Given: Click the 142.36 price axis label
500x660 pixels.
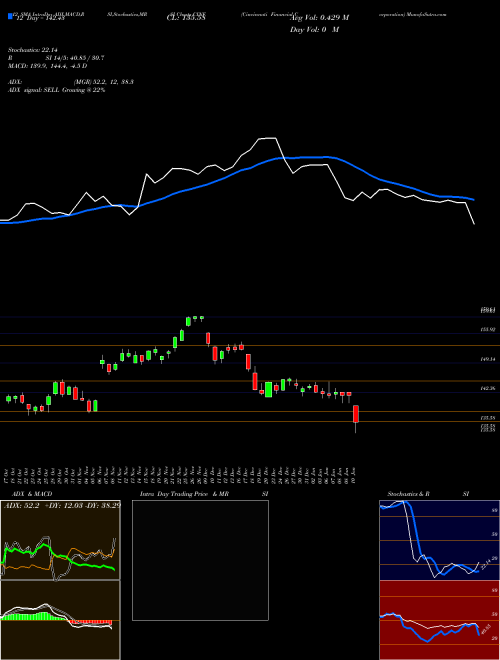Looking at the screenshot, I should pyautogui.click(x=489, y=389).
